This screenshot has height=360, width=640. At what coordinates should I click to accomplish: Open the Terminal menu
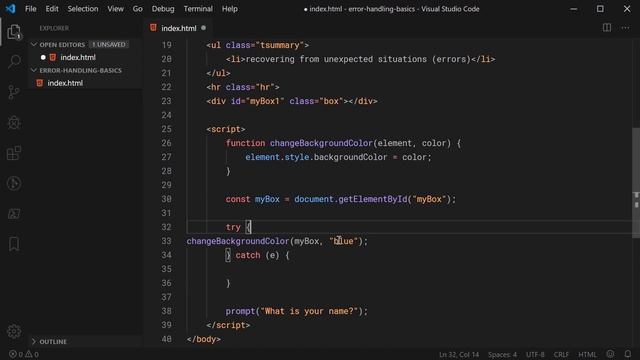pyautogui.click(x=198, y=9)
